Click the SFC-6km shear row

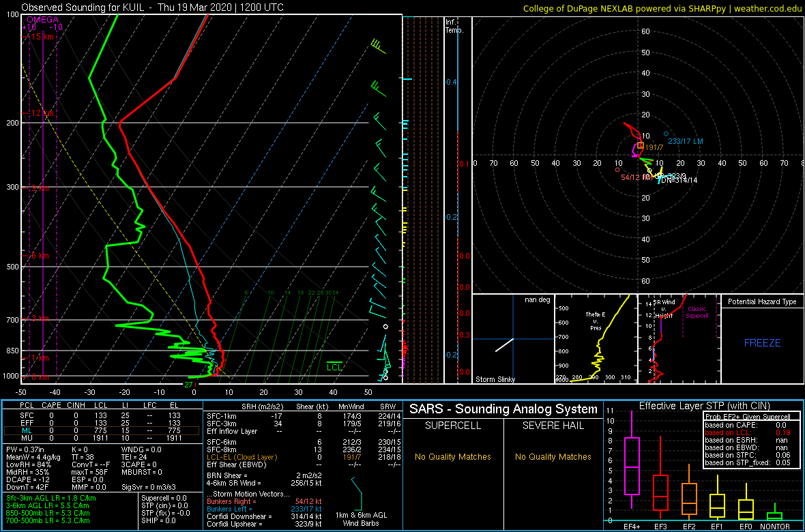click(x=303, y=441)
